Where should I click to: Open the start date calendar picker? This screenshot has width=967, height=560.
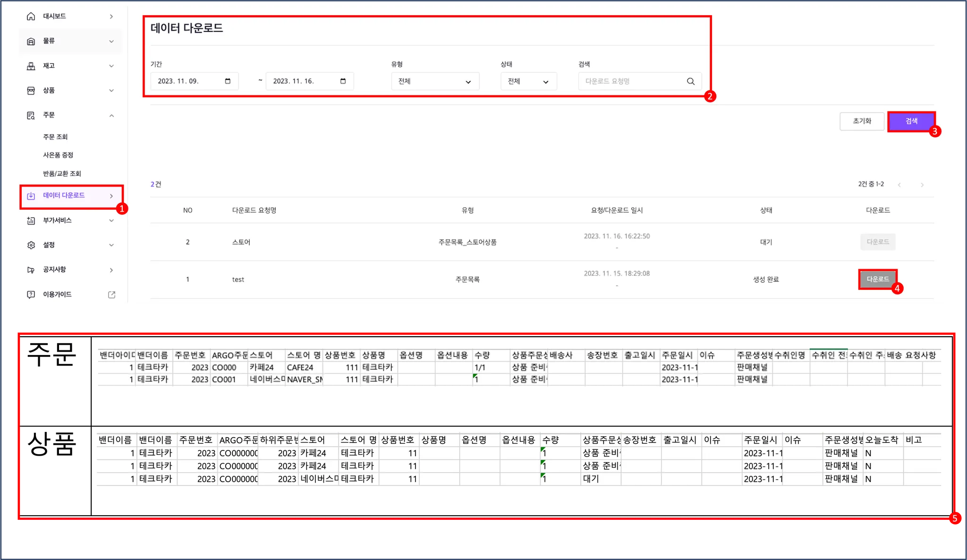pyautogui.click(x=228, y=81)
